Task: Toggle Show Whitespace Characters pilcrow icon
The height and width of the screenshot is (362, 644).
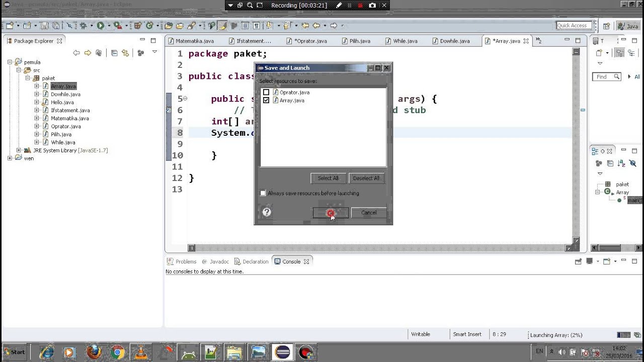Action: (257, 25)
